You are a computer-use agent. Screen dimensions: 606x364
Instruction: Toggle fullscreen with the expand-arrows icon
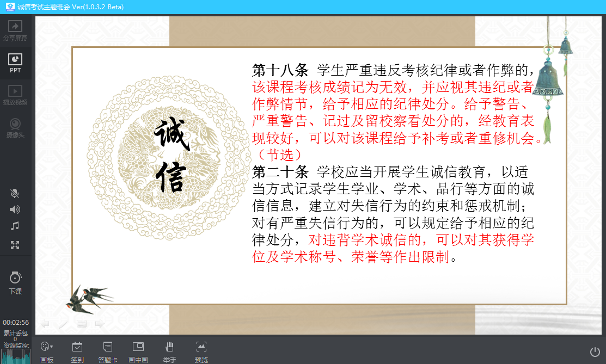[x=15, y=245]
